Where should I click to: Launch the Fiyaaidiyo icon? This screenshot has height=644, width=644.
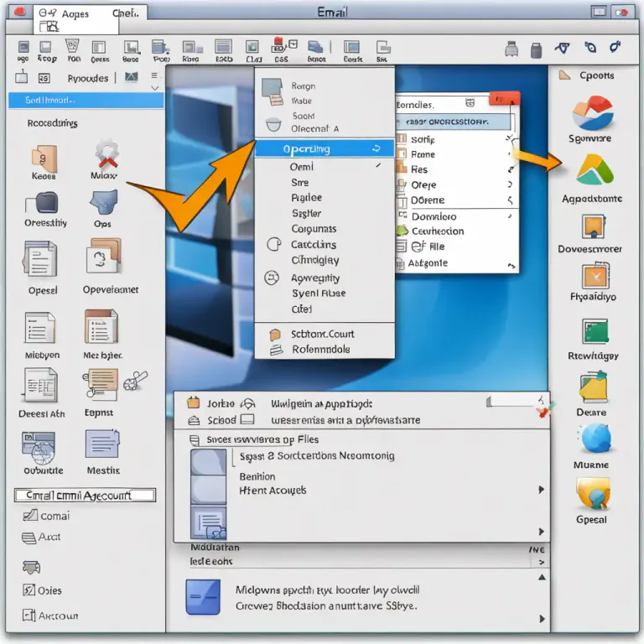[x=595, y=276]
